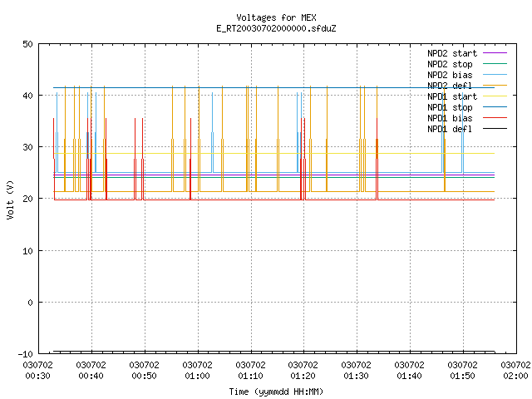Click the y-axis tick value -10
The width and height of the screenshot is (532, 399).
tap(26, 354)
